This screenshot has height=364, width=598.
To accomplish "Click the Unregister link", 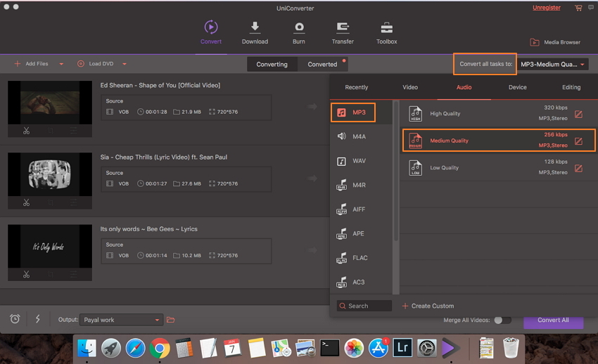I will pyautogui.click(x=547, y=8).
